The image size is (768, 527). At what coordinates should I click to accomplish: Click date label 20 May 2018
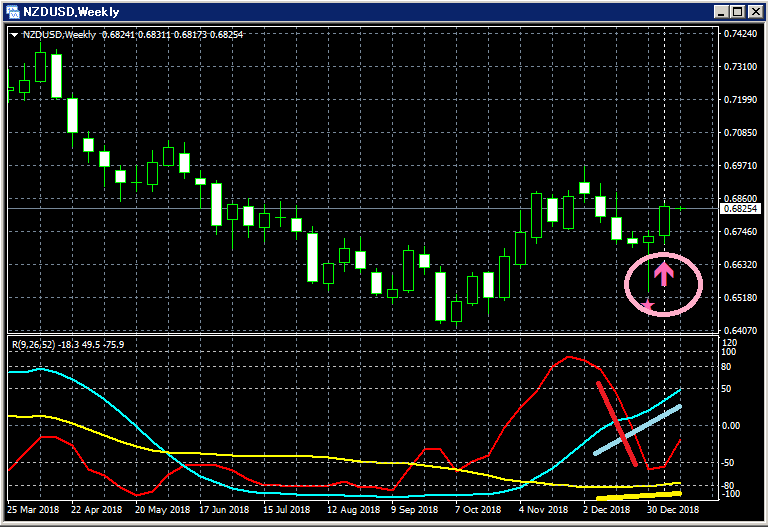[x=162, y=509]
